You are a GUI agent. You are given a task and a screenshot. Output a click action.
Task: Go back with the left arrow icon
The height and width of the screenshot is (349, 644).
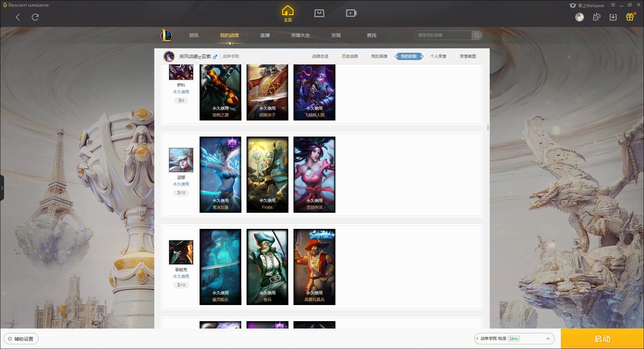[18, 17]
